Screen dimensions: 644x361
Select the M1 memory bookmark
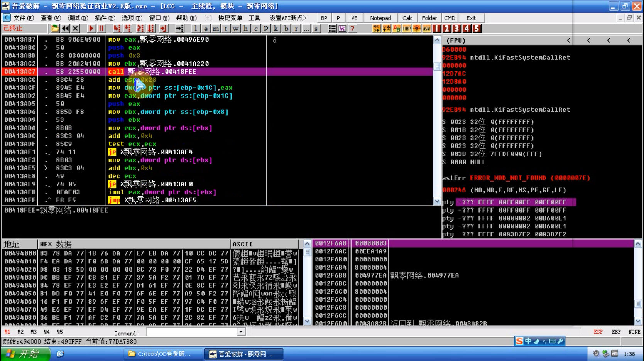click(7, 332)
